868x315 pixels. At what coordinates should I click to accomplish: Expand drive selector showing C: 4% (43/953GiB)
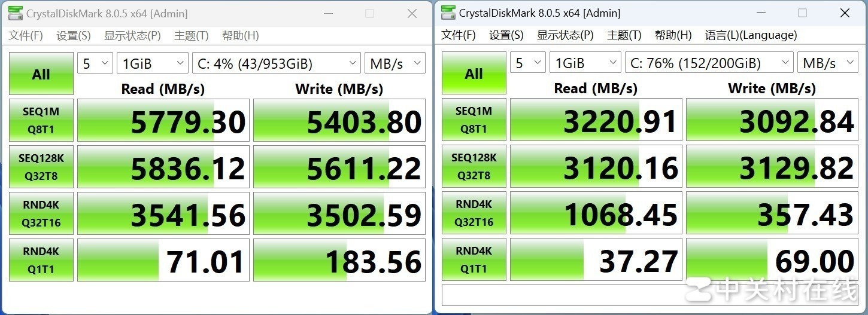pyautogui.click(x=277, y=63)
